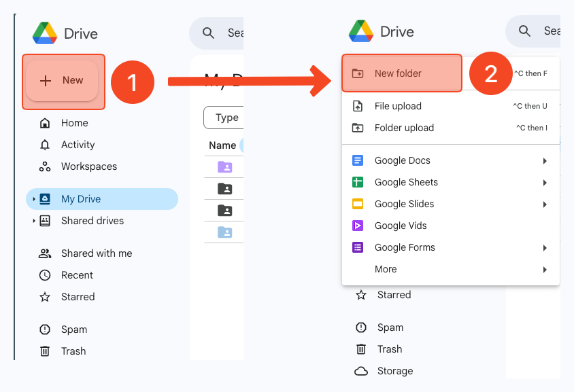The height and width of the screenshot is (392, 574).
Task: Click the Type filter chip
Action: click(224, 118)
